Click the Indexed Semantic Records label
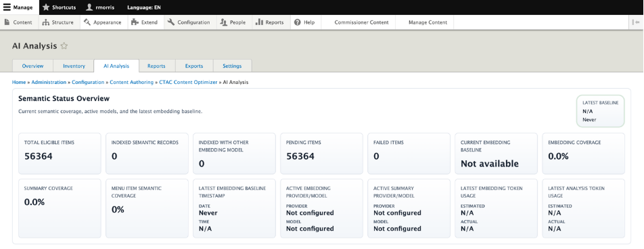644x249 pixels. click(145, 143)
